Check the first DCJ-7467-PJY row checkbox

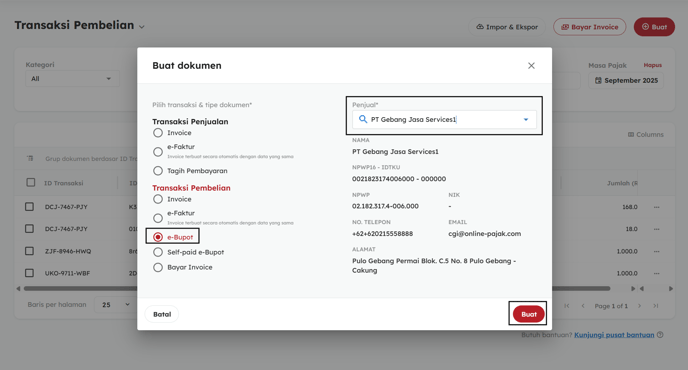(x=29, y=206)
